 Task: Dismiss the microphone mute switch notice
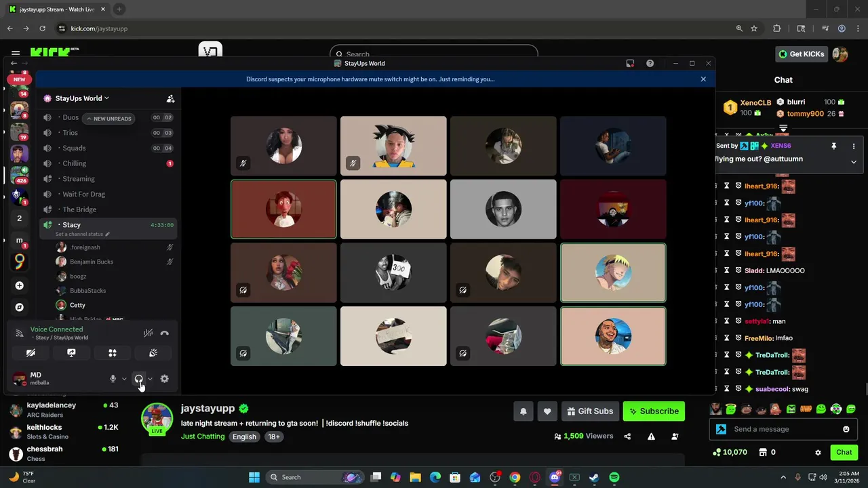(703, 79)
